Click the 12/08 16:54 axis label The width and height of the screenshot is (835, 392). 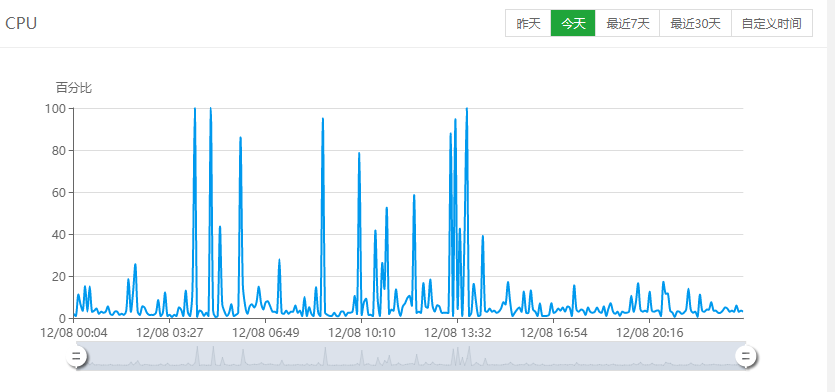pos(553,333)
